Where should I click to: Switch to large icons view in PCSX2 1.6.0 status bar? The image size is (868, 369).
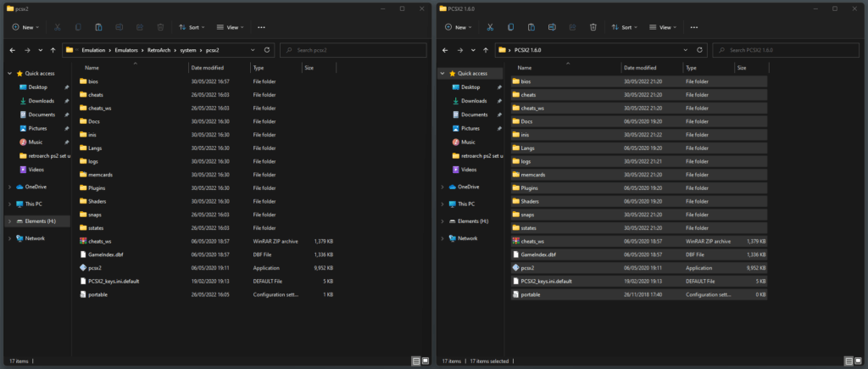tap(858, 361)
